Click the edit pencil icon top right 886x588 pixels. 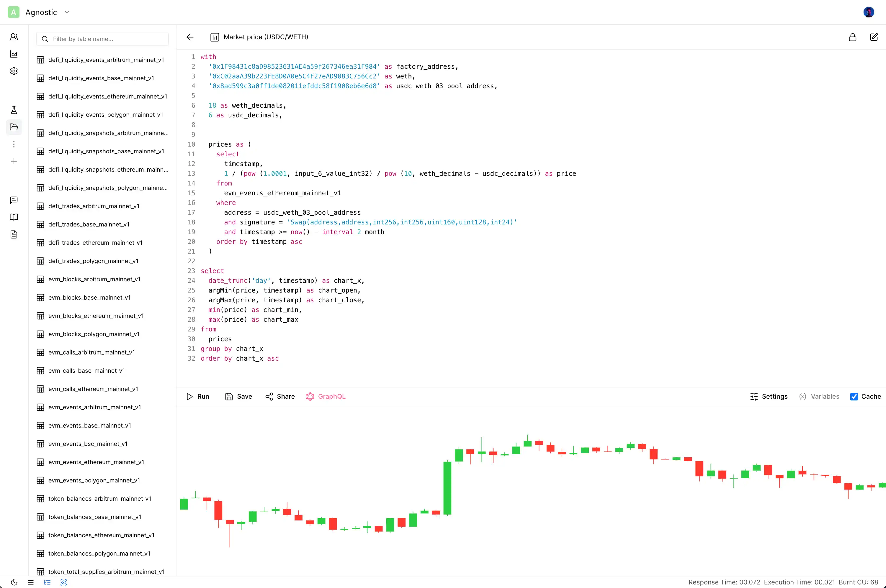pos(874,37)
